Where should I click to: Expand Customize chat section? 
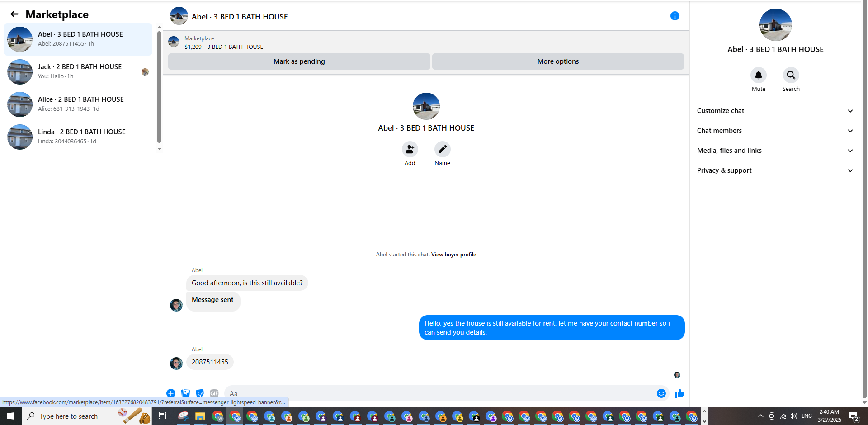(775, 111)
